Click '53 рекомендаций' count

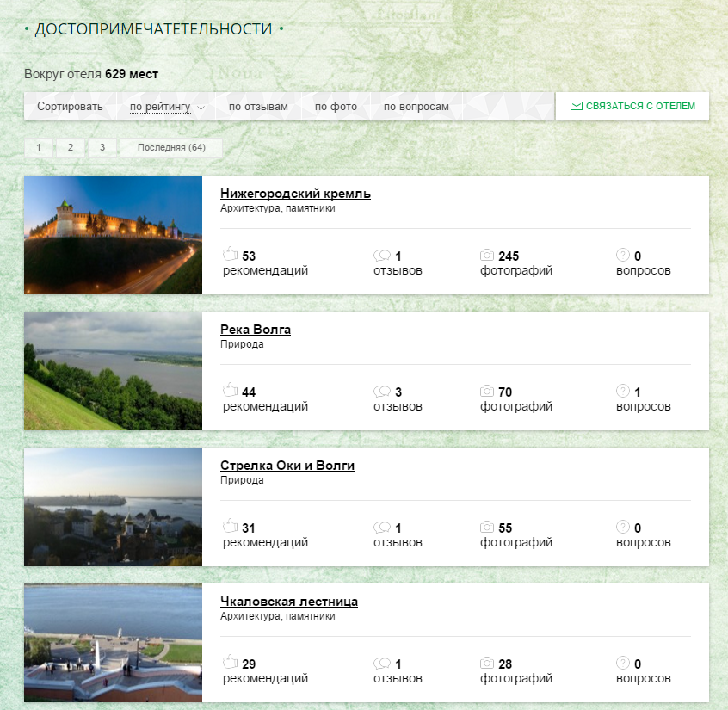[x=265, y=263]
